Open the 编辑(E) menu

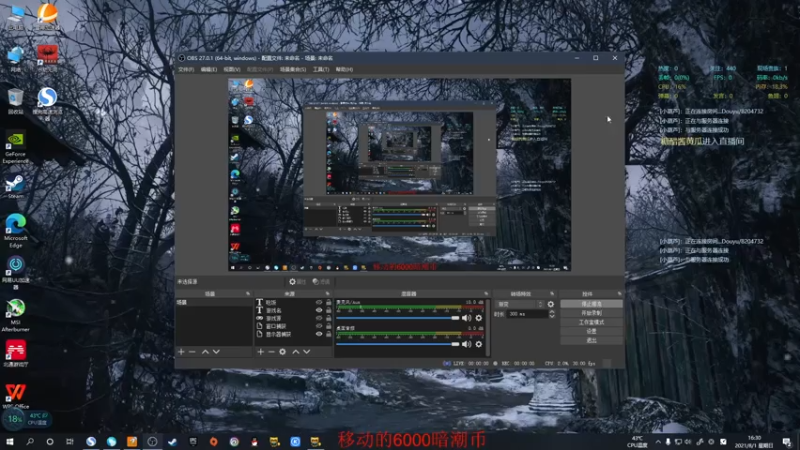click(209, 69)
